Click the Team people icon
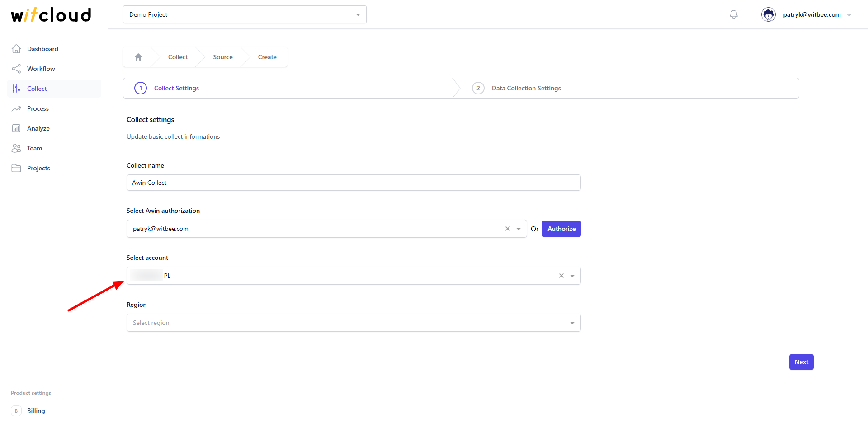 16,148
